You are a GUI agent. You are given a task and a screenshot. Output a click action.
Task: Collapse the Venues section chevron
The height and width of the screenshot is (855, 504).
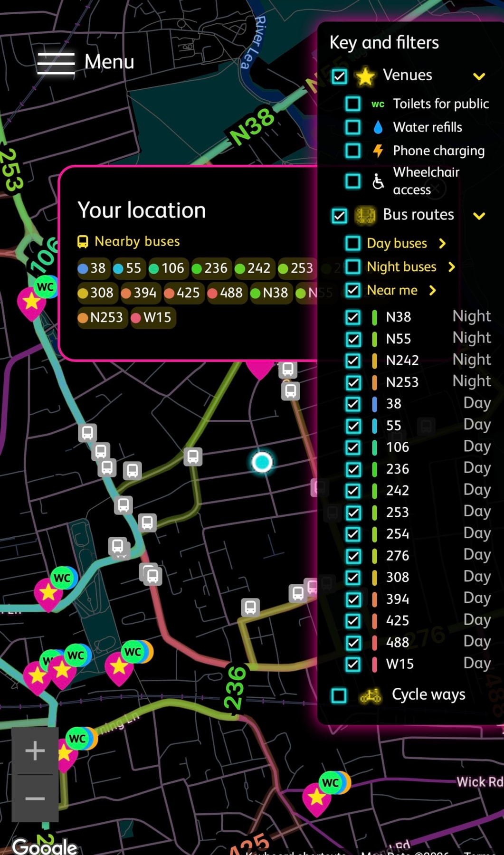pyautogui.click(x=479, y=76)
